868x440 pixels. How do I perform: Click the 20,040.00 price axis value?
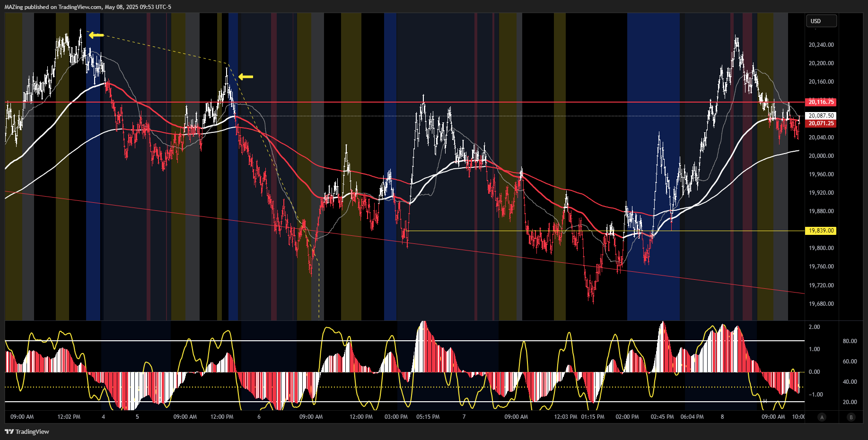[821, 138]
